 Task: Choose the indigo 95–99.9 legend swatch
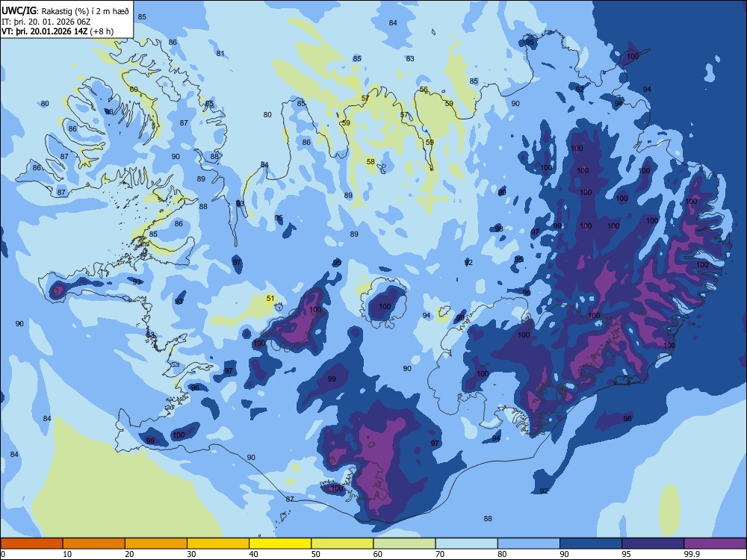tap(653, 544)
